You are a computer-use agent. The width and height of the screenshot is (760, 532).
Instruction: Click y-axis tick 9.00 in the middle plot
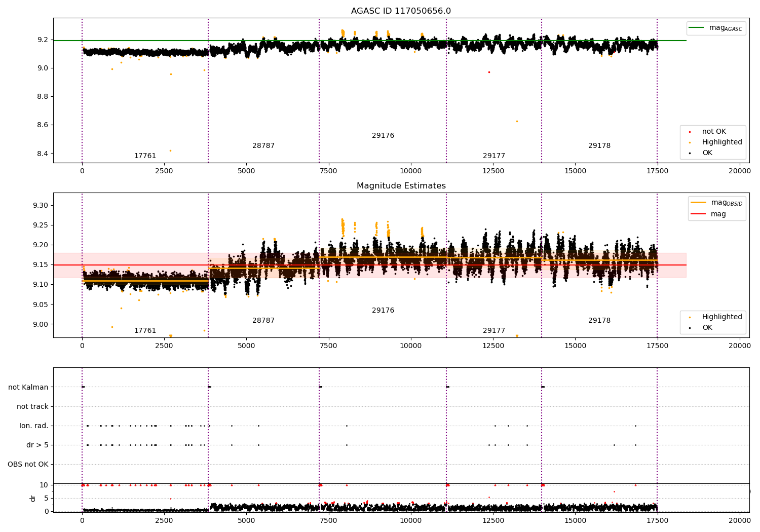(x=41, y=325)
